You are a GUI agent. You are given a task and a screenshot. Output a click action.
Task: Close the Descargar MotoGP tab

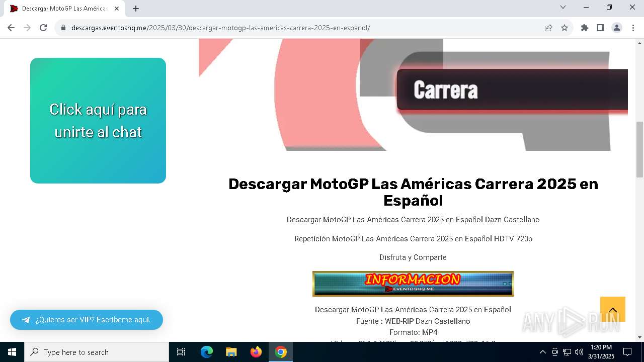pyautogui.click(x=117, y=9)
